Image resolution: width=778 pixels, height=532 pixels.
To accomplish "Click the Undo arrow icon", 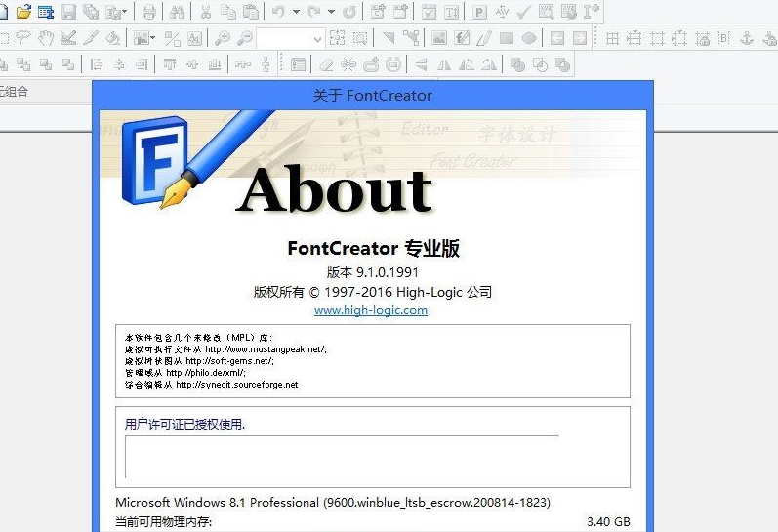I will (x=279, y=12).
